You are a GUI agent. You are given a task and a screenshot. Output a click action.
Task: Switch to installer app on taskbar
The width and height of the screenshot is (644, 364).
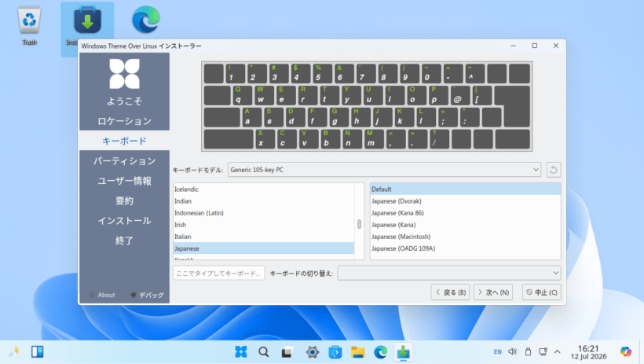coord(404,352)
